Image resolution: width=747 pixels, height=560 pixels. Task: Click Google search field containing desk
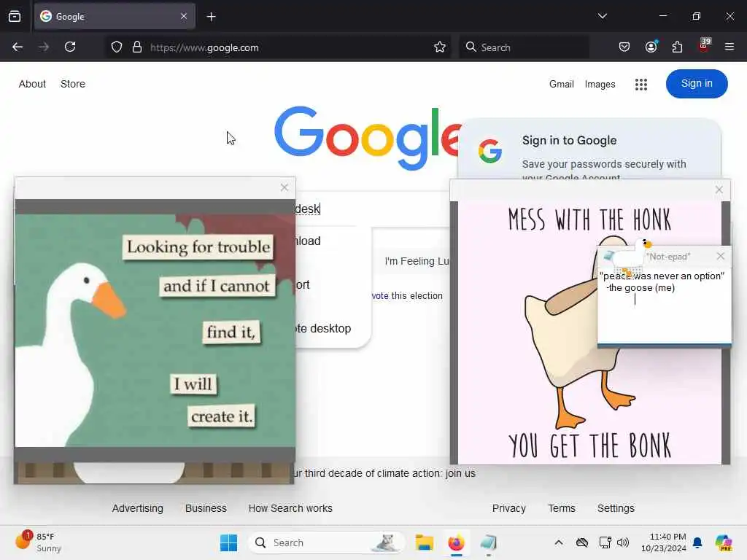click(373, 209)
